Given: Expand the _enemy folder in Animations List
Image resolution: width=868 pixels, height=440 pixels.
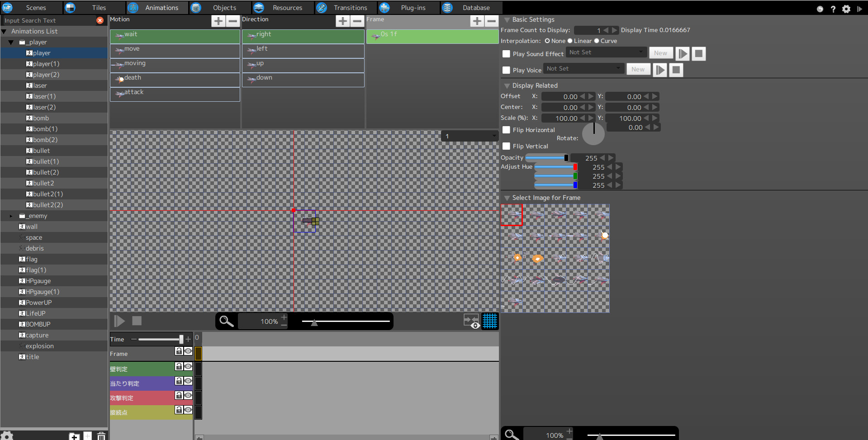Looking at the screenshot, I should click(11, 216).
